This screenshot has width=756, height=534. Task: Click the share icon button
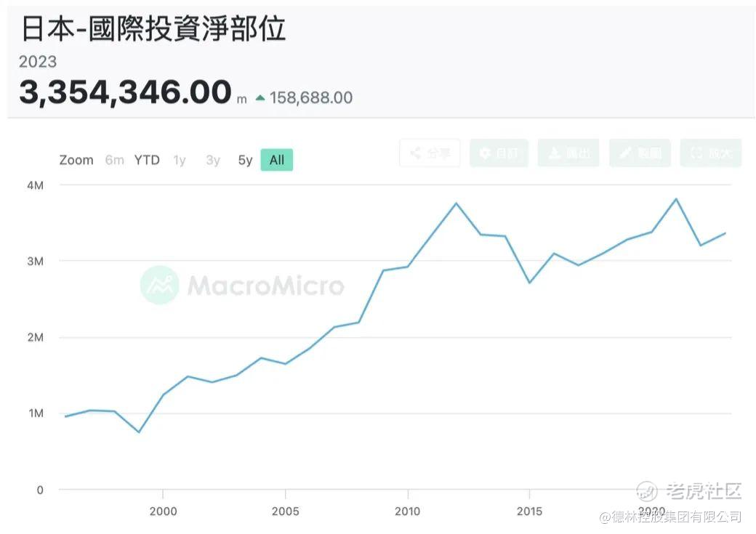pos(430,153)
